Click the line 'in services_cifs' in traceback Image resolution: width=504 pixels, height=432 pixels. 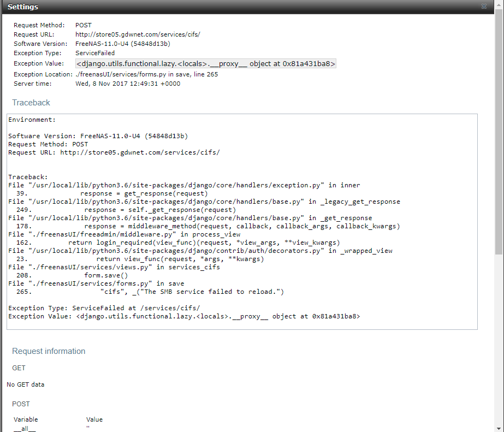click(114, 267)
